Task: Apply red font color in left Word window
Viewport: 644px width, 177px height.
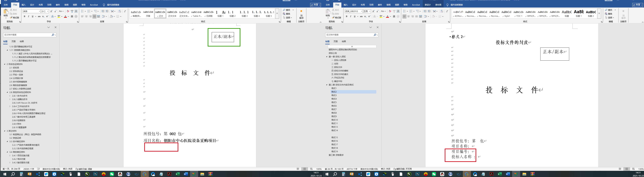Action: (65, 16)
